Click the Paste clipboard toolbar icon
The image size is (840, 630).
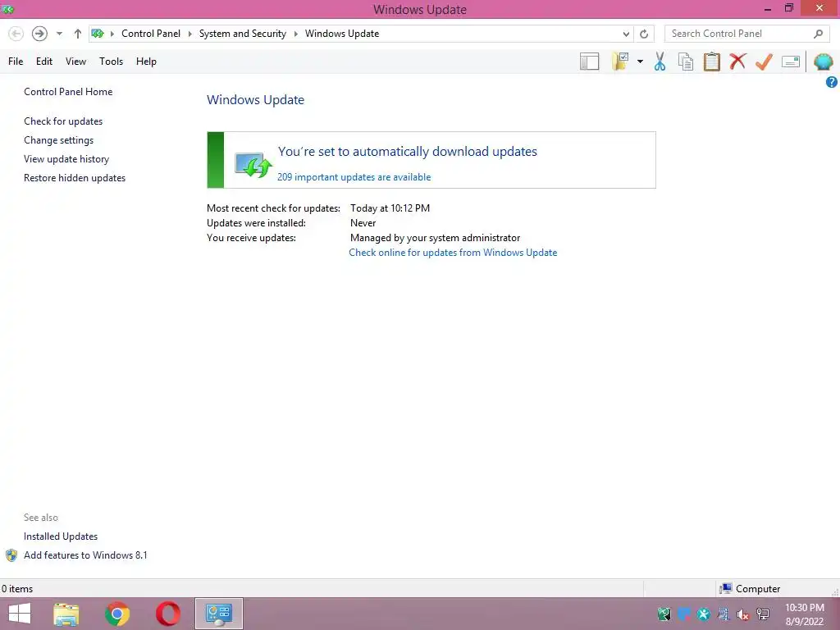(712, 62)
